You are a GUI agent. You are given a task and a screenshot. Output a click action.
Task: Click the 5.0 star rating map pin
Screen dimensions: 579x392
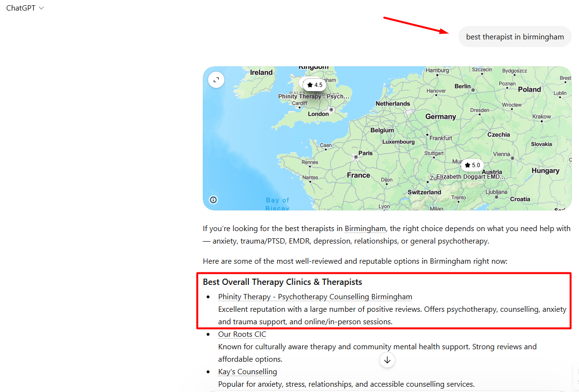[472, 165]
